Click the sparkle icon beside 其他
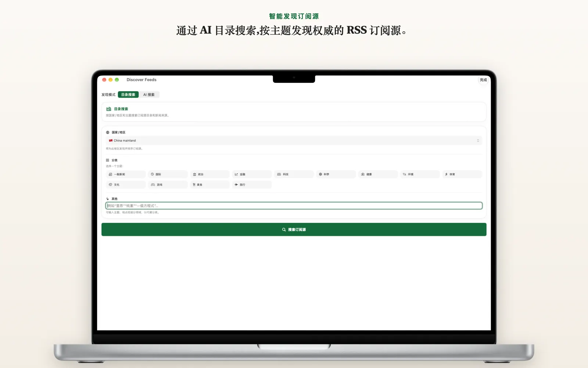The height and width of the screenshot is (368, 588). click(x=108, y=199)
